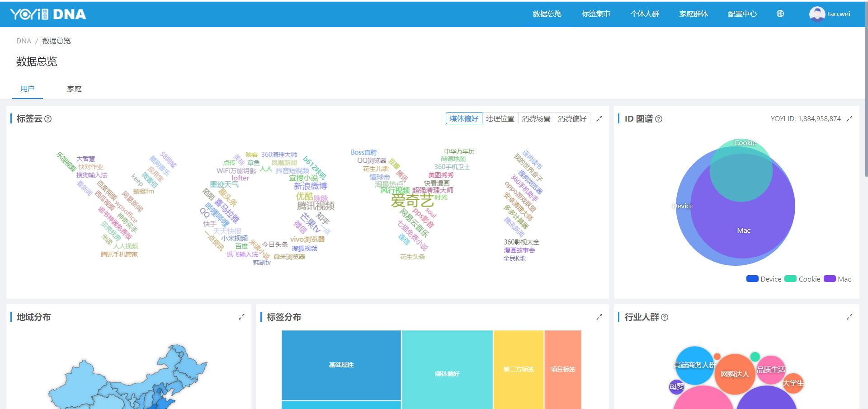868x409 pixels.
Task: Click help icon next to ID 图谱
Action: (659, 119)
